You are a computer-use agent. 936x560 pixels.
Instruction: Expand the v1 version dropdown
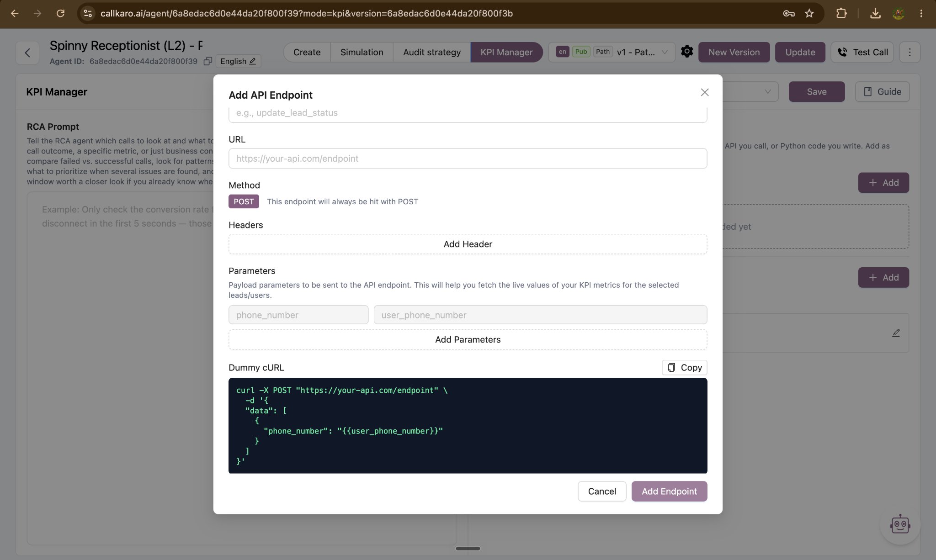tap(612, 52)
